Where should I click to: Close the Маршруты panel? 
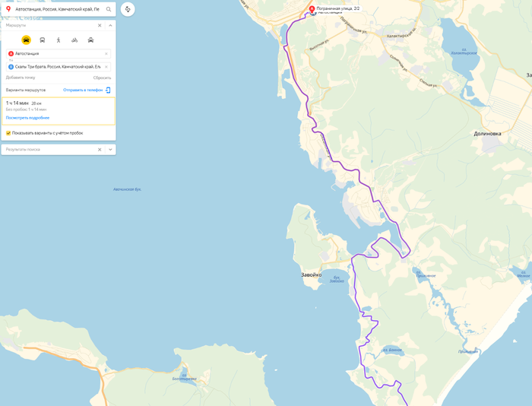[100, 25]
